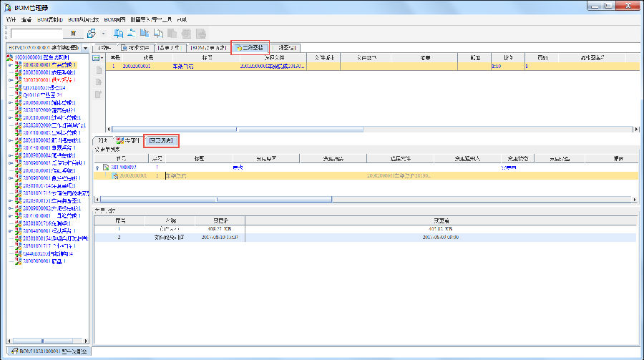This screenshot has width=644, height=360.
Task: Open the BOM selector dropdown above tree
Action: 86,48
